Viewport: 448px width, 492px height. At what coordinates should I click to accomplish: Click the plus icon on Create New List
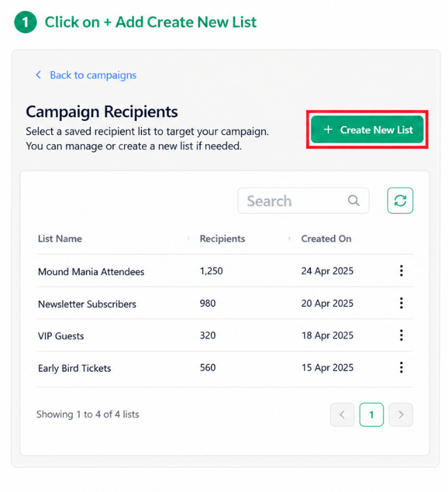[x=328, y=130]
